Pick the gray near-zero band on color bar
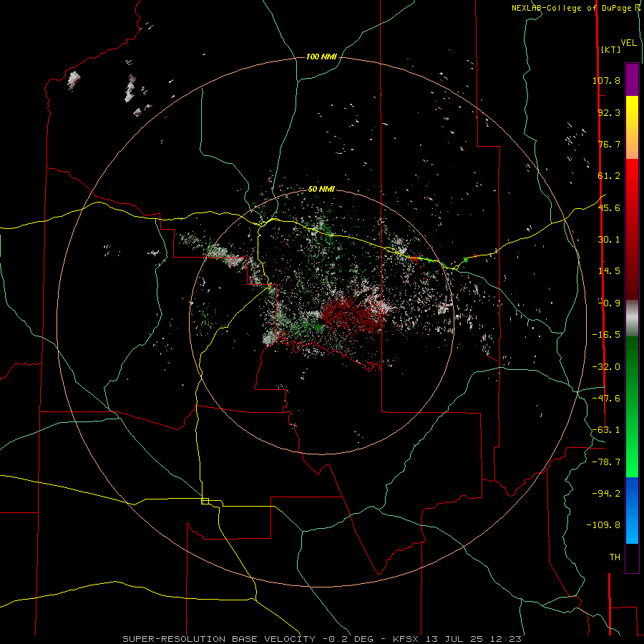Screen dimensions: 644x644 point(632,318)
